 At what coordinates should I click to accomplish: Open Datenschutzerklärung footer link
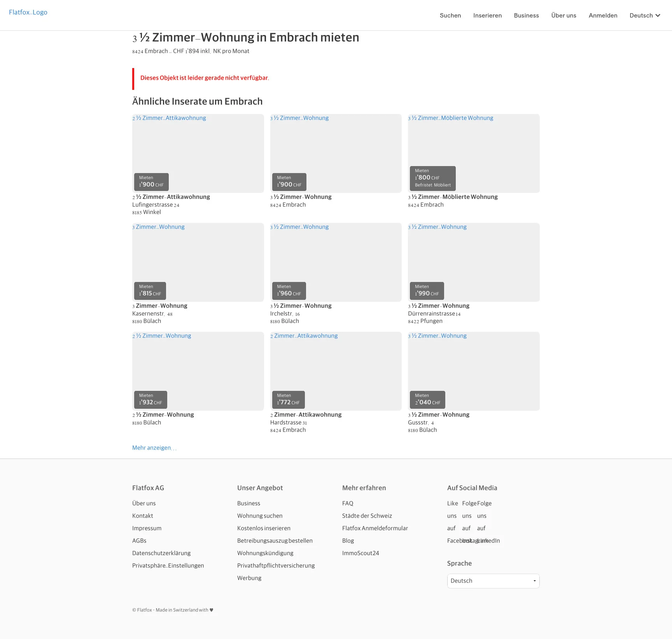pyautogui.click(x=161, y=553)
